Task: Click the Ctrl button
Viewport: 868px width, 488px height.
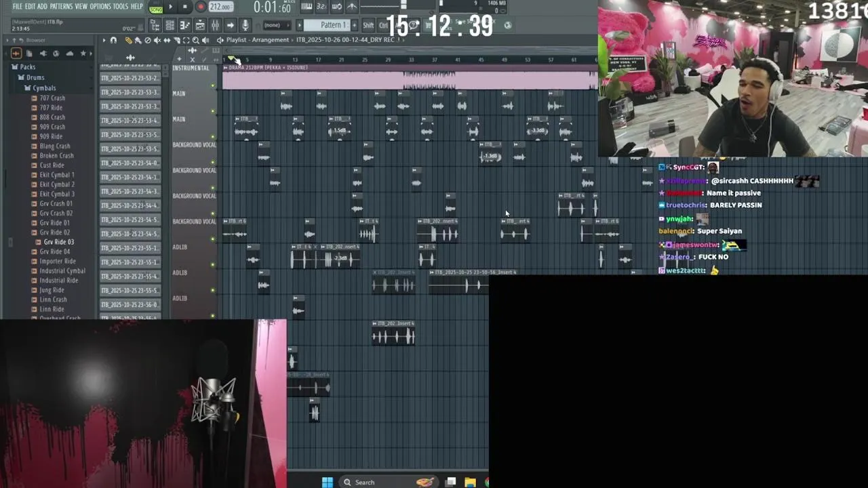Action: 383,25
